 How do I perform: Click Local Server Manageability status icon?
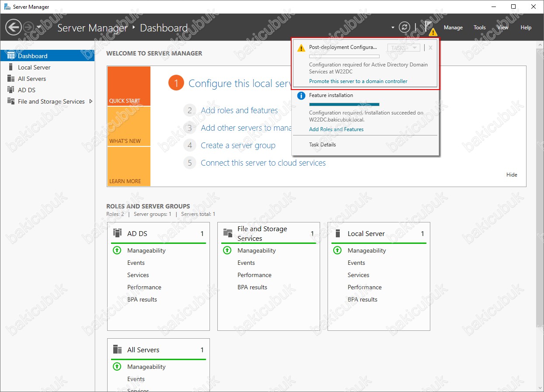tap(337, 250)
